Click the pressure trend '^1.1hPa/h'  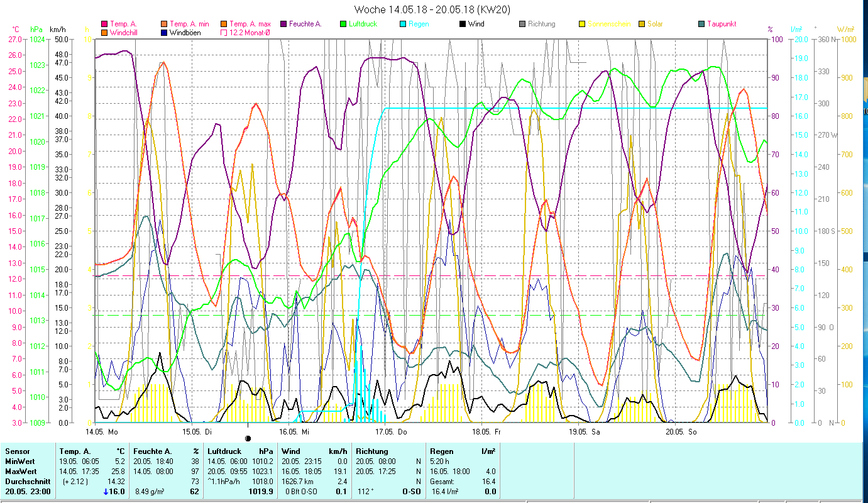[x=225, y=482]
